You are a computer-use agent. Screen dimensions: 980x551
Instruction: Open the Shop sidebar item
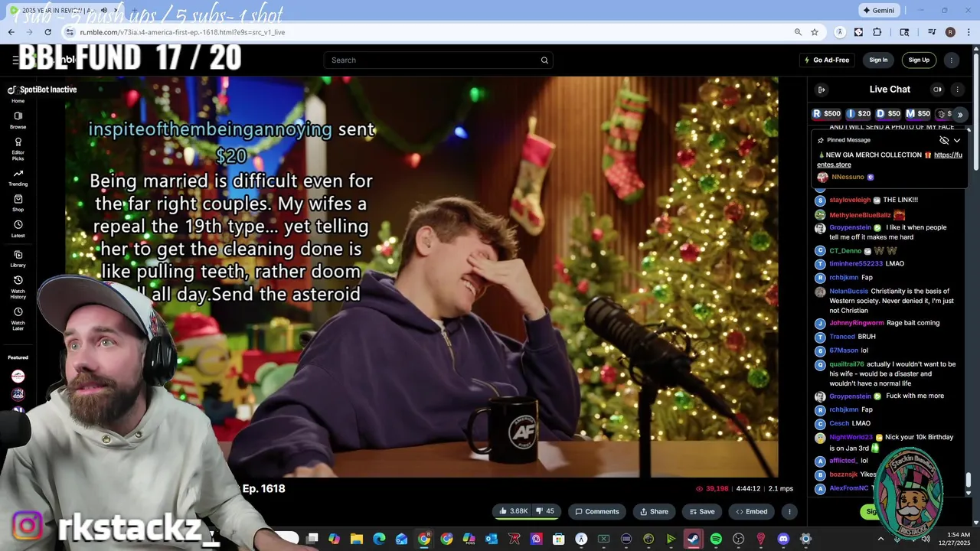pos(18,203)
